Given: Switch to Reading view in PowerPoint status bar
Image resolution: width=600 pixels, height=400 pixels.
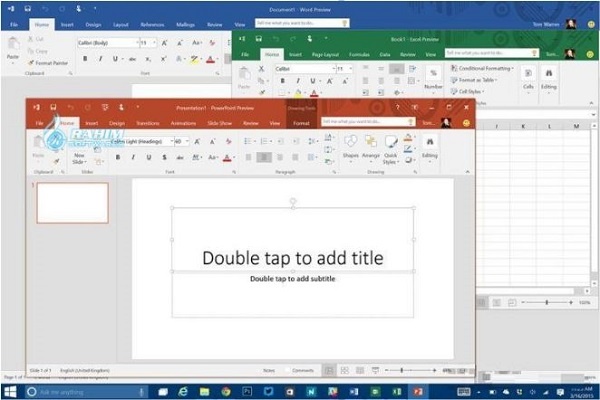Looking at the screenshot, I should (x=360, y=371).
